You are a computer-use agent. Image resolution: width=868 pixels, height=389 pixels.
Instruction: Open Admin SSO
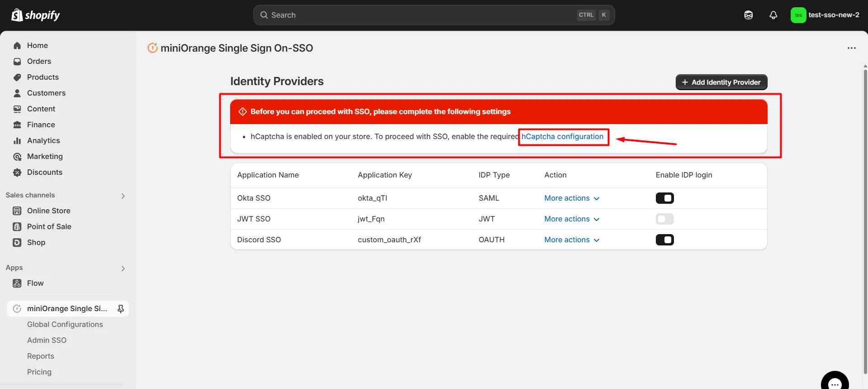(47, 340)
